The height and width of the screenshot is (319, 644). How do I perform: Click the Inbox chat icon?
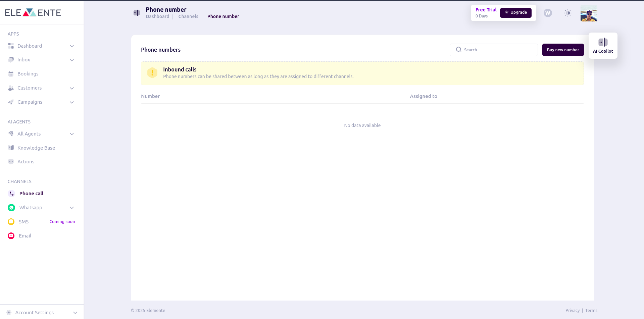(11, 60)
